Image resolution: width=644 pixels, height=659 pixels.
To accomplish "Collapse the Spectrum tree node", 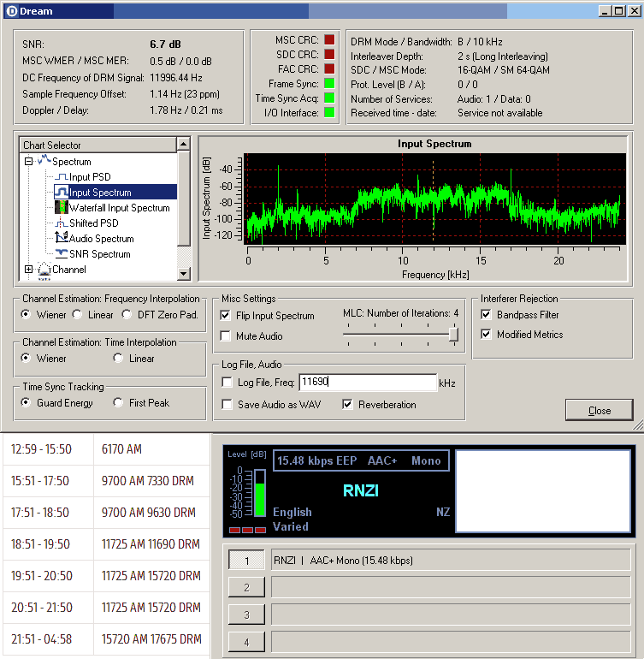I will click(28, 162).
